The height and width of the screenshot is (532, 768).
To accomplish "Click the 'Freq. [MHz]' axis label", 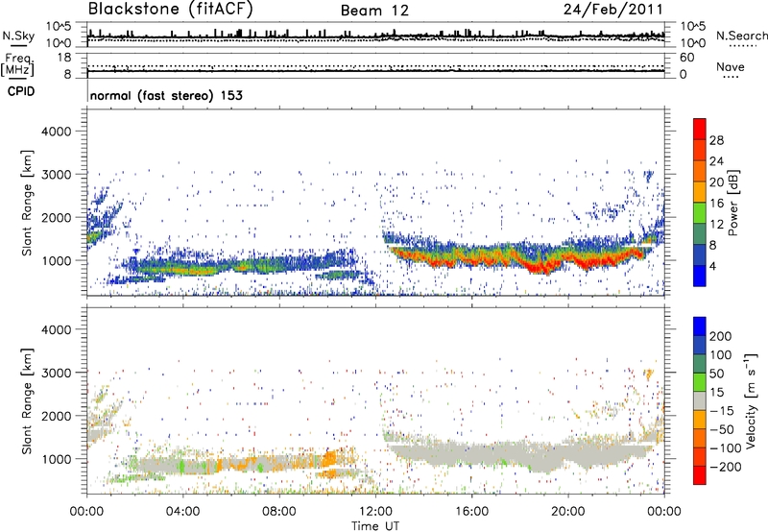I will tap(17, 64).
